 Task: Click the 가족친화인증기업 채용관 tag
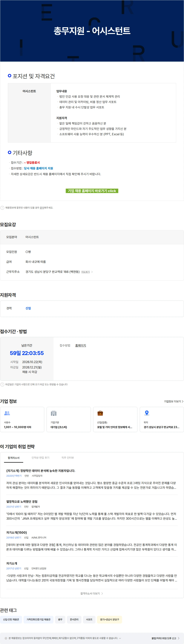pyautogui.click(x=39, y=619)
